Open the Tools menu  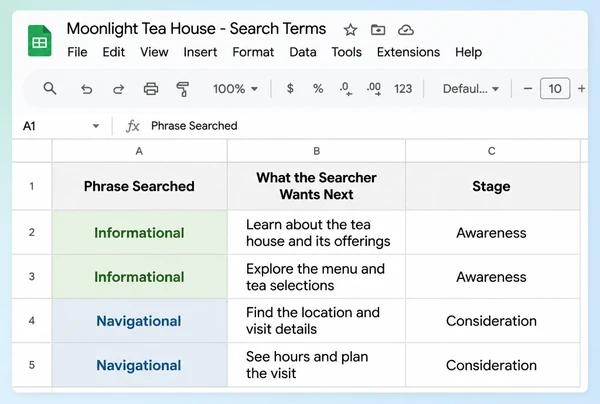pyautogui.click(x=346, y=52)
